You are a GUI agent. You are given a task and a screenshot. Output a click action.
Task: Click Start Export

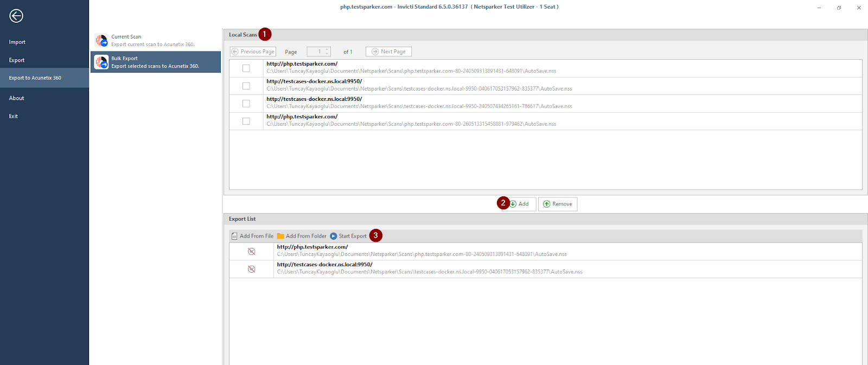pos(348,236)
